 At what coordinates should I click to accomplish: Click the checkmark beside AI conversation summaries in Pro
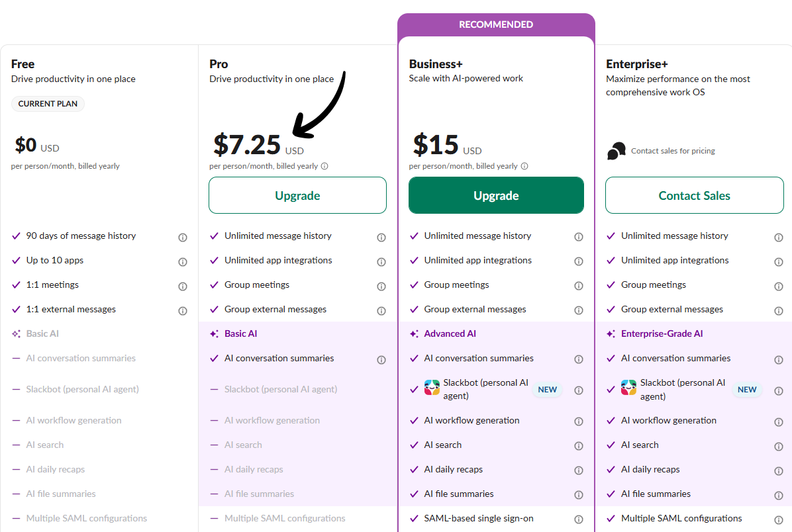(x=213, y=359)
